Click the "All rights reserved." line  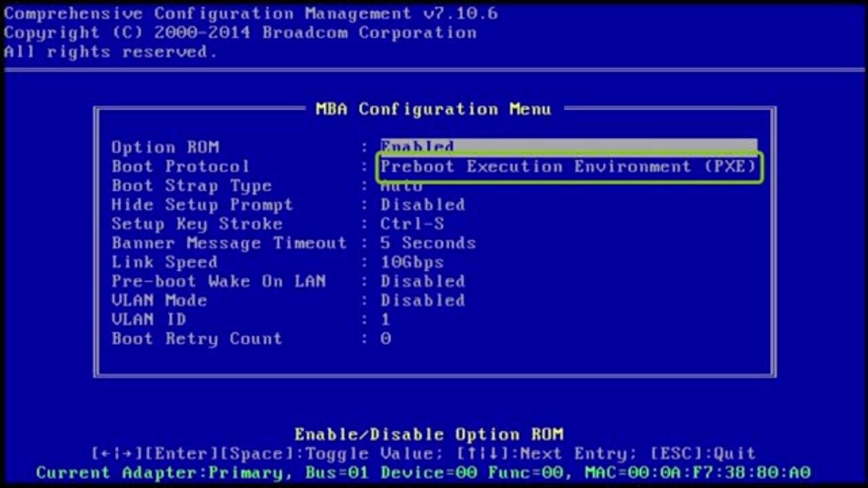pyautogui.click(x=111, y=52)
